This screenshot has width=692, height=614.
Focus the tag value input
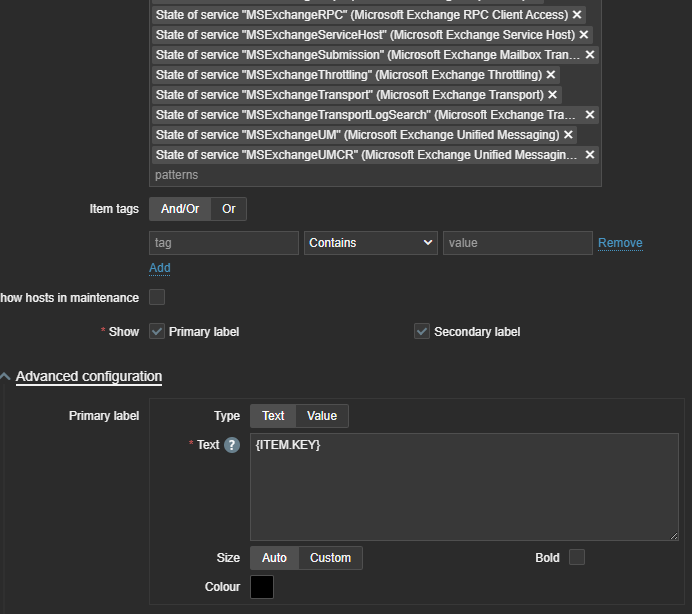(518, 243)
